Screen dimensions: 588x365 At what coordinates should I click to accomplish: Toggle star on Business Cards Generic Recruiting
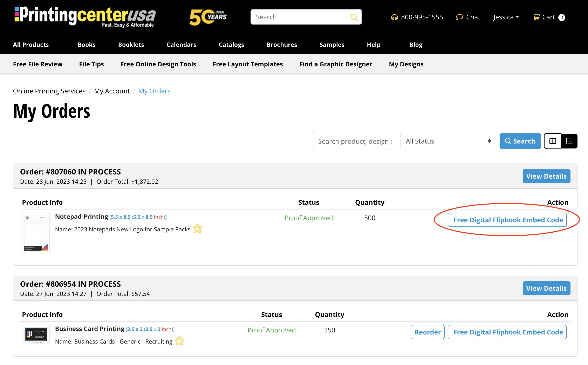[x=179, y=341]
